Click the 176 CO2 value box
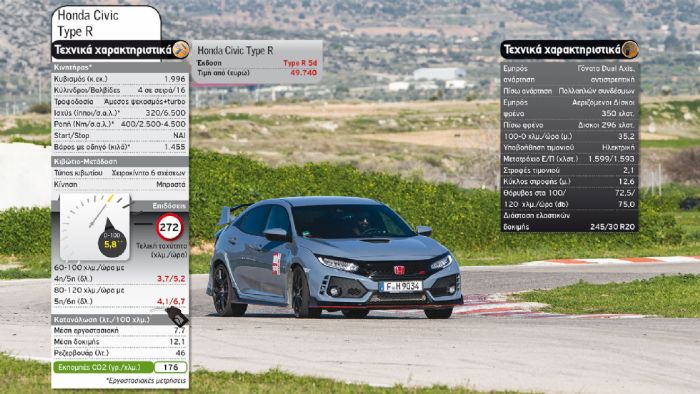This screenshot has width=700, height=394. click(x=171, y=367)
